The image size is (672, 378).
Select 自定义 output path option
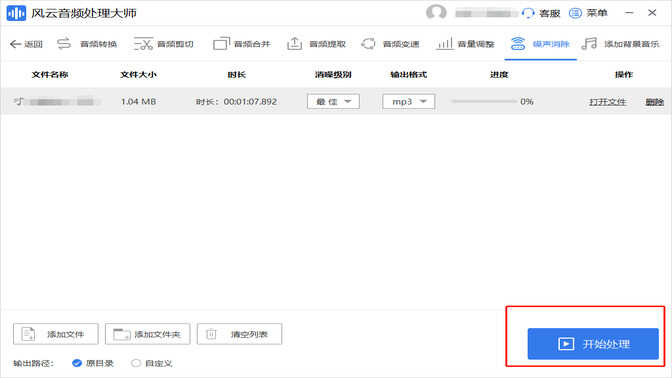point(136,363)
